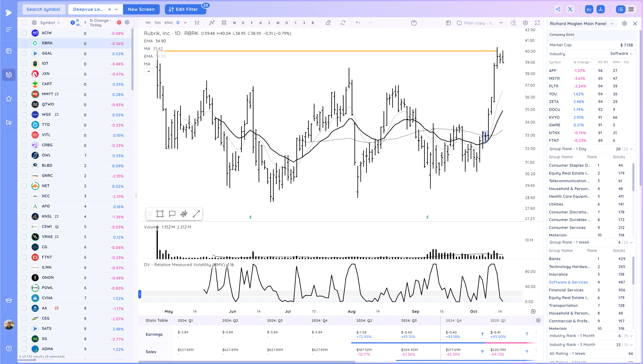The image size is (643, 364).
Task: Check the RBRK row checkbox
Action: tap(24, 43)
